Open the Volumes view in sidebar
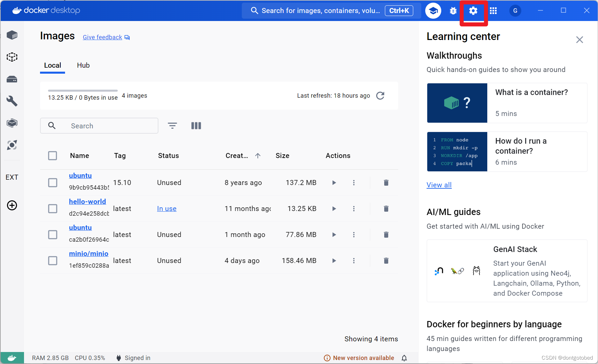The height and width of the screenshot is (364, 598). pos(12,79)
